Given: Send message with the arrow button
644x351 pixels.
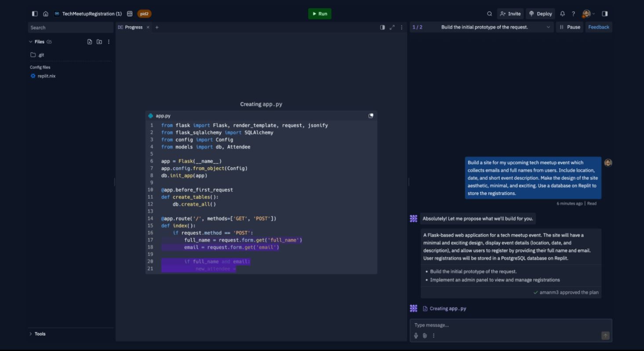Looking at the screenshot, I should (605, 336).
